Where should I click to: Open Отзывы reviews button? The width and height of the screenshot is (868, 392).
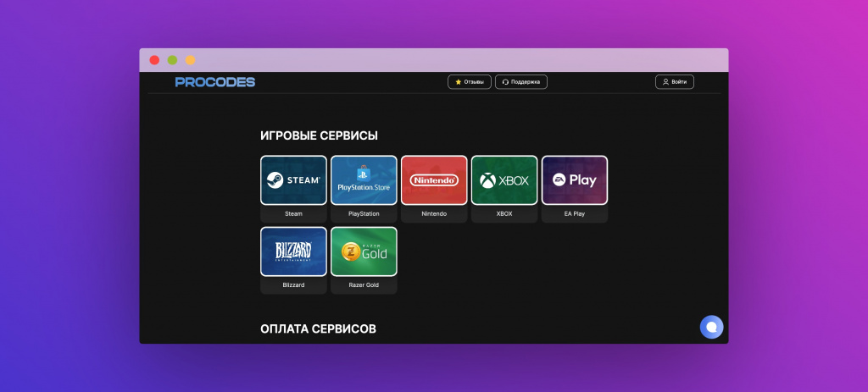coord(470,82)
